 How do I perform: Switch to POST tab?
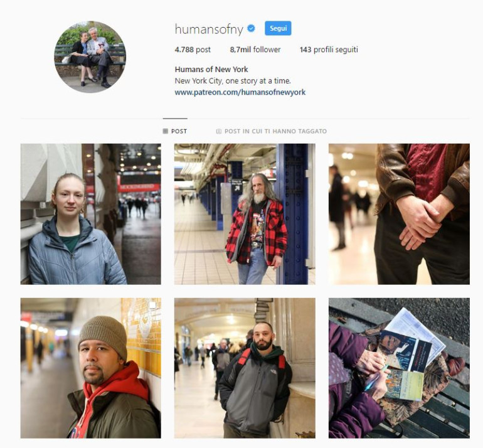pos(175,131)
